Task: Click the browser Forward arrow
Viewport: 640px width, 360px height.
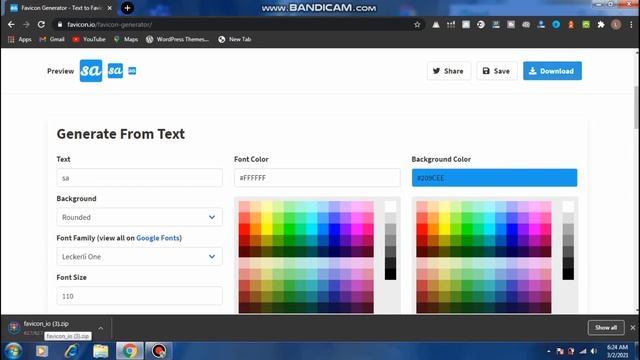Action: click(26, 24)
